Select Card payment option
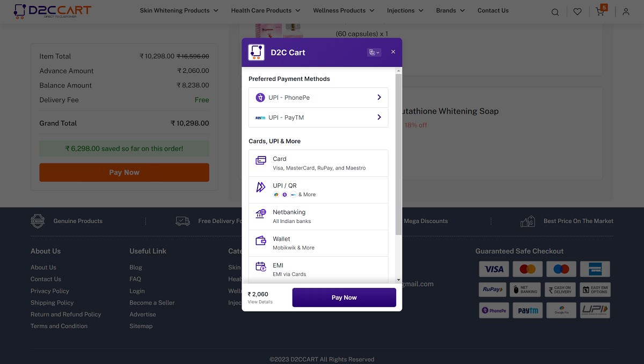 tap(318, 163)
